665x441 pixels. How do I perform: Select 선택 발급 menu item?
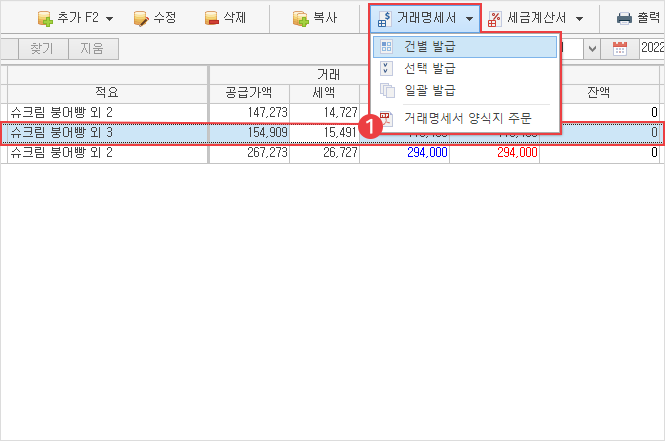point(465,69)
